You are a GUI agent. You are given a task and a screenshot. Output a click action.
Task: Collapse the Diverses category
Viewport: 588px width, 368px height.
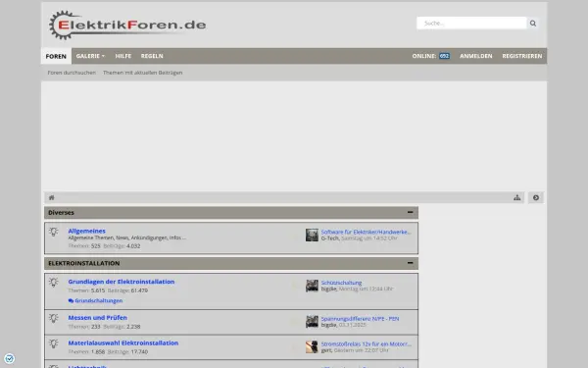[411, 212]
